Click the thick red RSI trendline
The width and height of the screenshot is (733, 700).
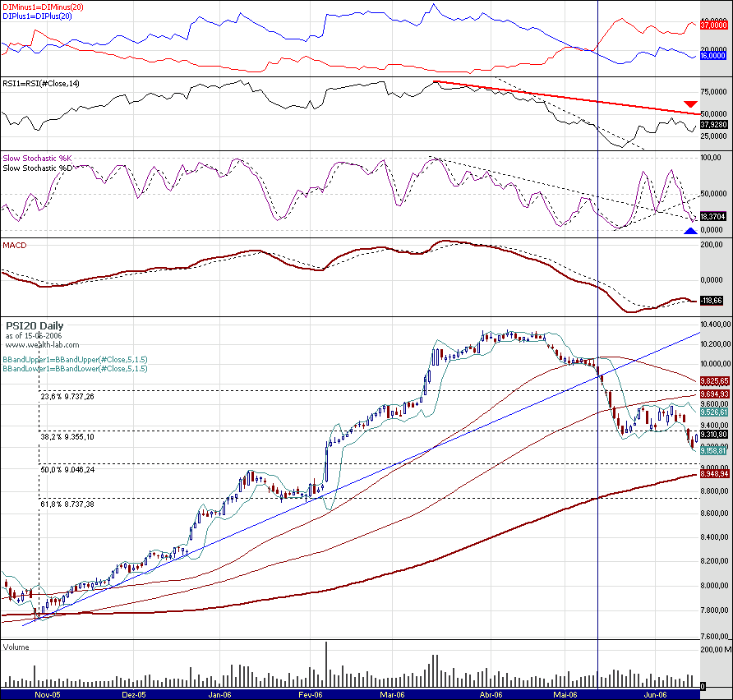[567, 98]
